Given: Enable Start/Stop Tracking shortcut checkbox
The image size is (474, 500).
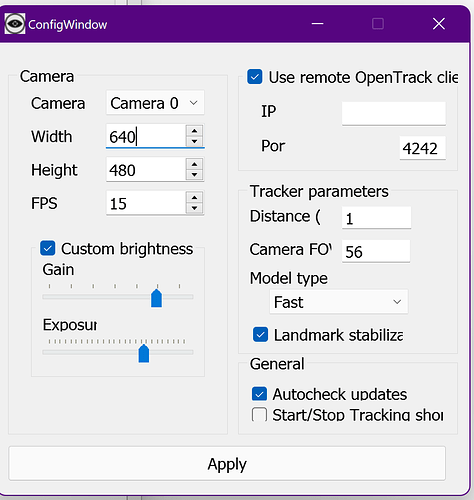Looking at the screenshot, I should click(x=259, y=414).
